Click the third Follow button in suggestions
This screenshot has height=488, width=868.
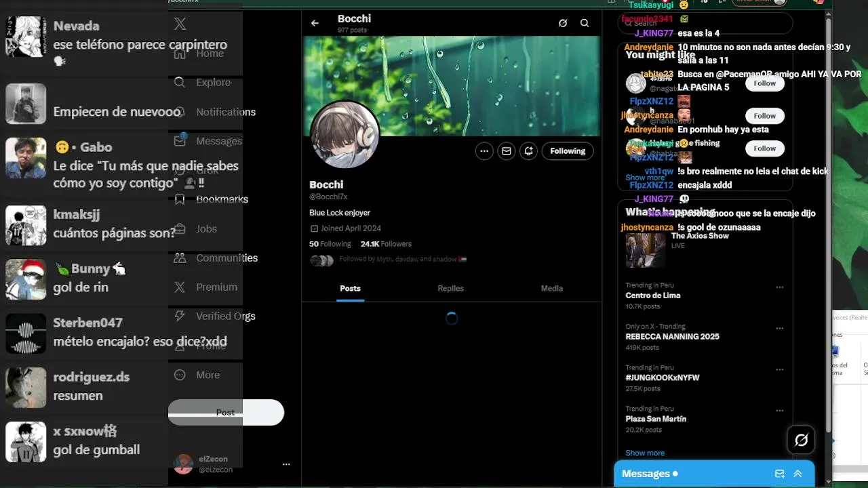[764, 148]
